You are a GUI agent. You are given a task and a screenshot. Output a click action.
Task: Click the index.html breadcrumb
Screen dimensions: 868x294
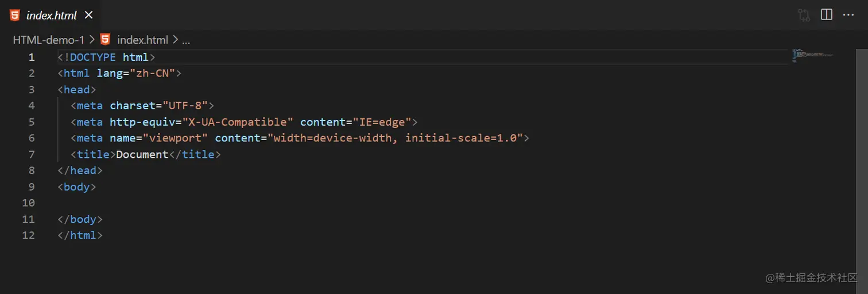142,40
